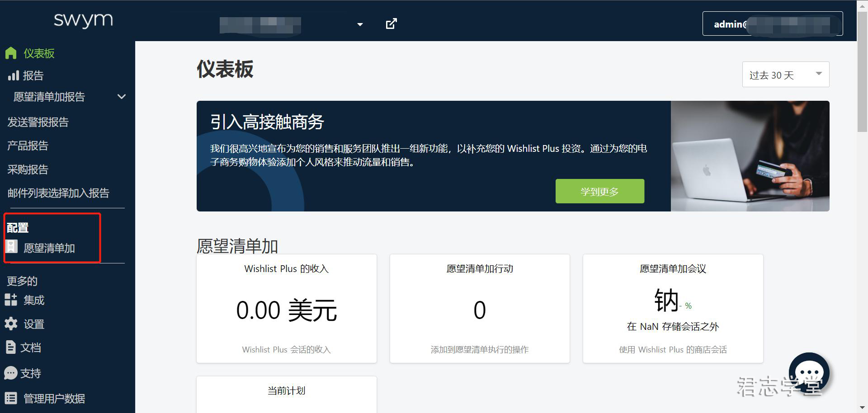Viewport: 868px width, 413px height.
Task: Click 在 NaN 存储会话之外 text
Action: coord(673,327)
